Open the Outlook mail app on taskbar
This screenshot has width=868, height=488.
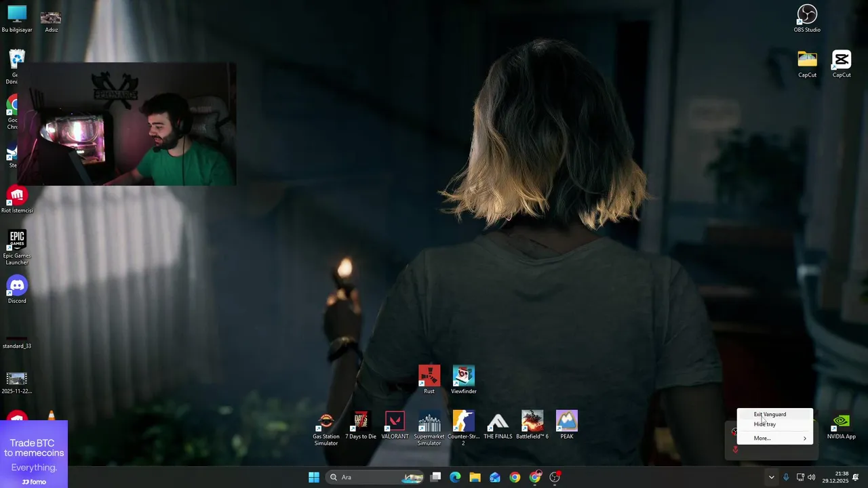[495, 477]
